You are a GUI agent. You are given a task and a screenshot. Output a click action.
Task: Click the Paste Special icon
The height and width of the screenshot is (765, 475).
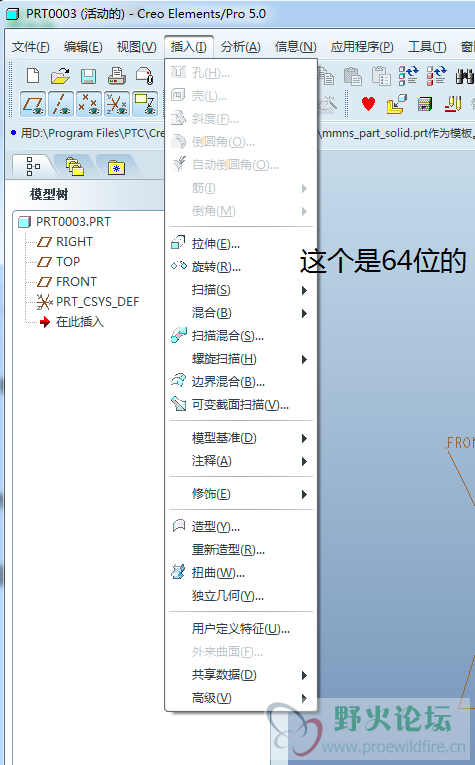pos(381,76)
